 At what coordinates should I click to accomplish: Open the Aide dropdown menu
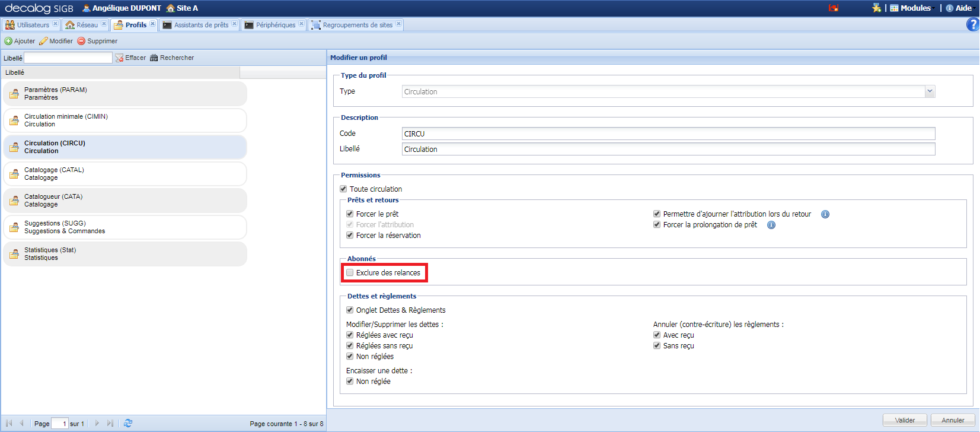(x=959, y=8)
